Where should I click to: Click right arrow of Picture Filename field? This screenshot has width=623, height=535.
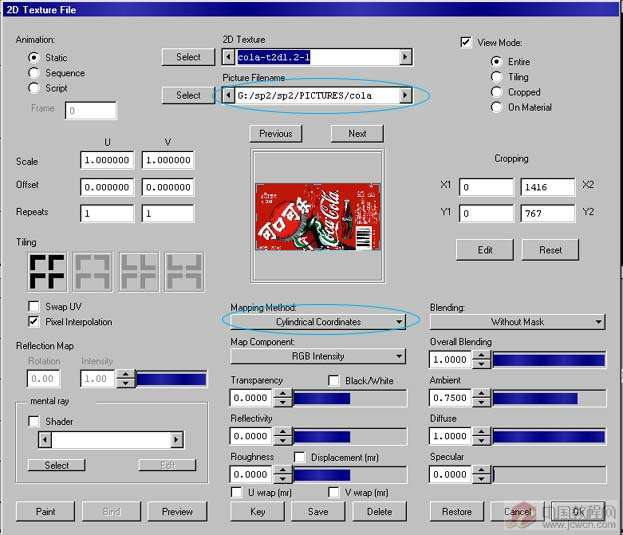pos(405,95)
